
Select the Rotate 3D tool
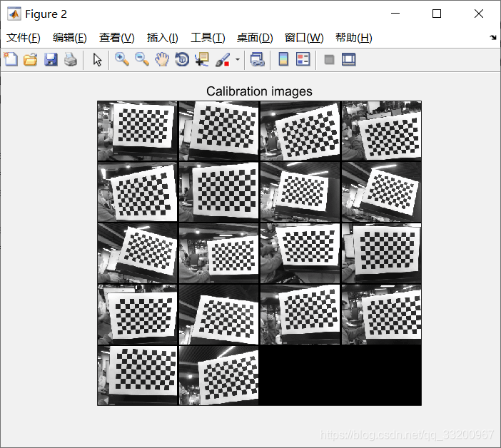182,60
